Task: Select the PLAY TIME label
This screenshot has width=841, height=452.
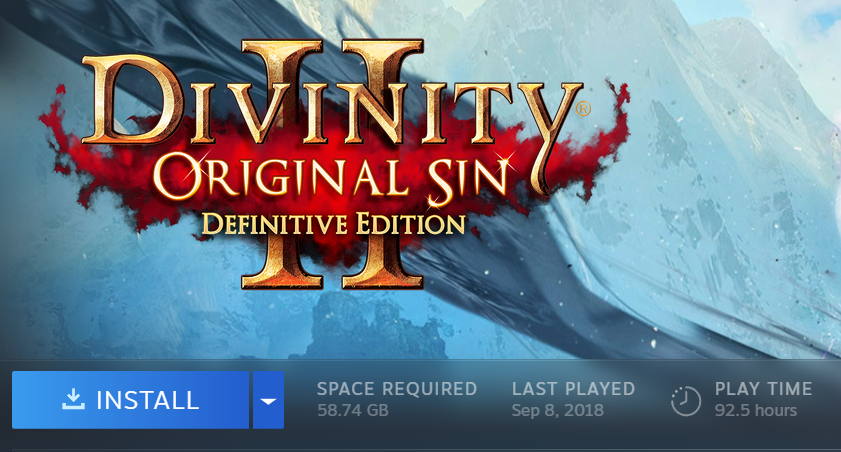Action: (763, 389)
